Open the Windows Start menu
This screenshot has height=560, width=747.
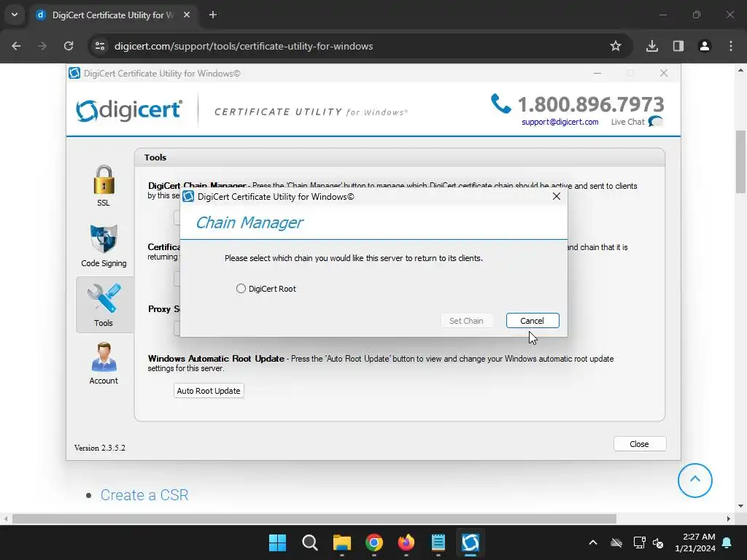pos(277,542)
